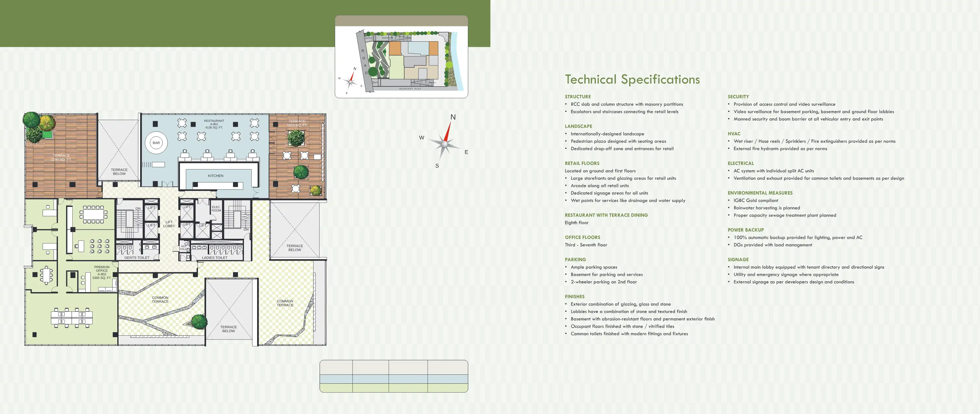This screenshot has width=980, height=414.
Task: Click the Premium Office A-802 label
Action: pos(102,272)
